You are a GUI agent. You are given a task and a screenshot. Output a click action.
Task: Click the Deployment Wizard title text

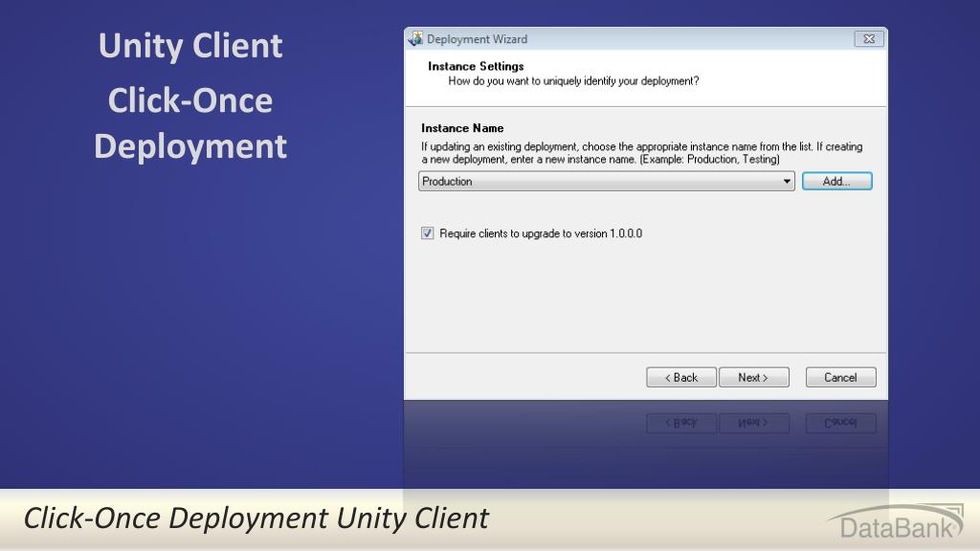tap(477, 39)
